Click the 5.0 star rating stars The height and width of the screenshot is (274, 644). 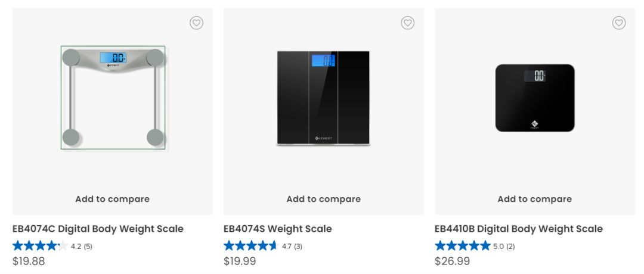click(462, 245)
